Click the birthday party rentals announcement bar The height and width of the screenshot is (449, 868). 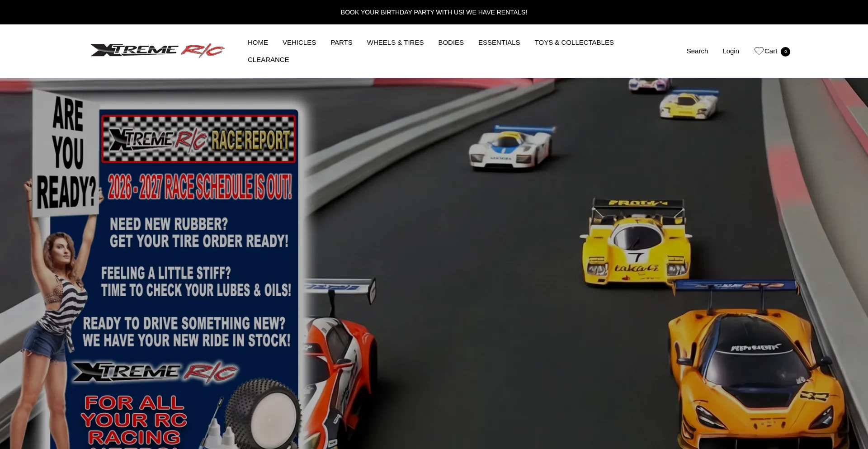coord(434,12)
